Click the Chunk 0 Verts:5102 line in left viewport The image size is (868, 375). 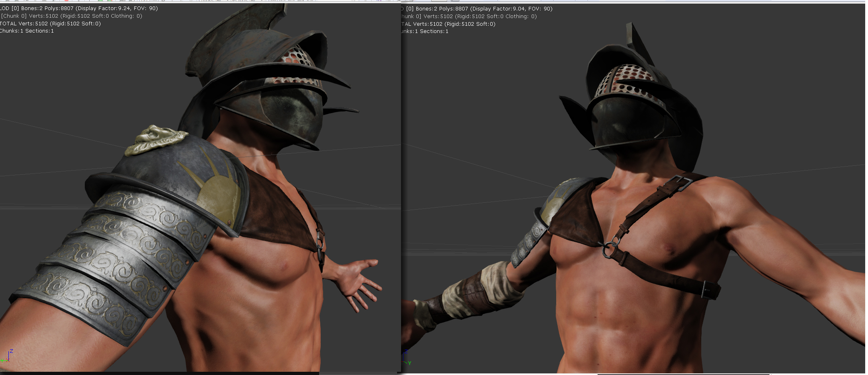[x=71, y=16]
